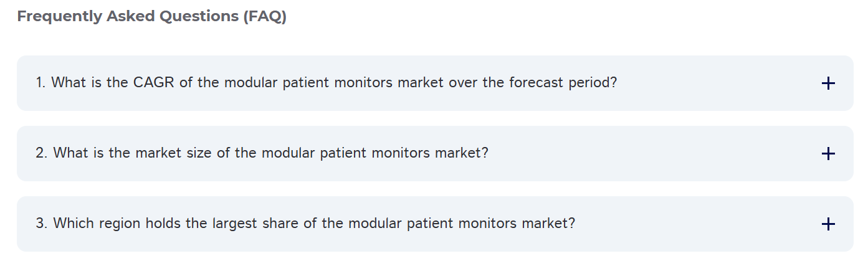Screen dimensions: 868x266
Task: Click the number "2." of the second question
Action: pyautogui.click(x=42, y=153)
